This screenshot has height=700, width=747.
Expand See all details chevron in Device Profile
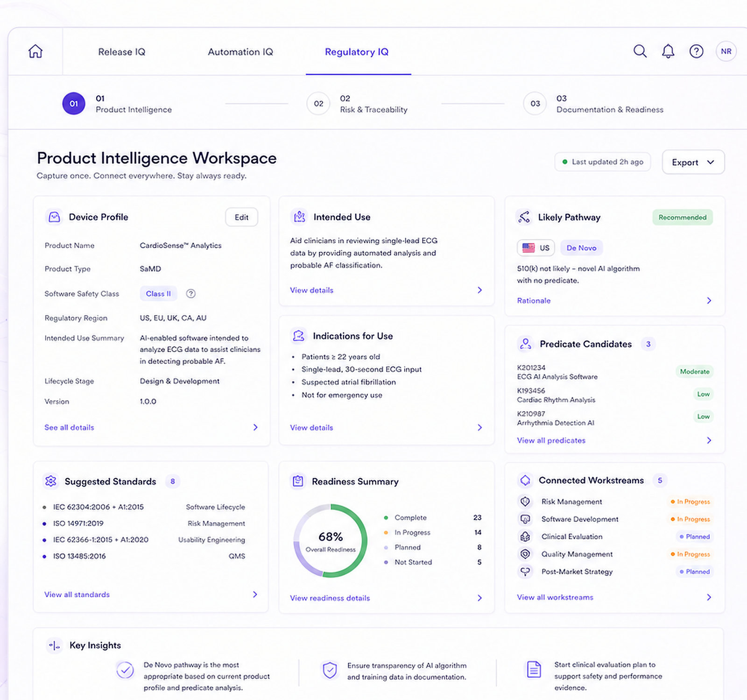[x=255, y=427]
